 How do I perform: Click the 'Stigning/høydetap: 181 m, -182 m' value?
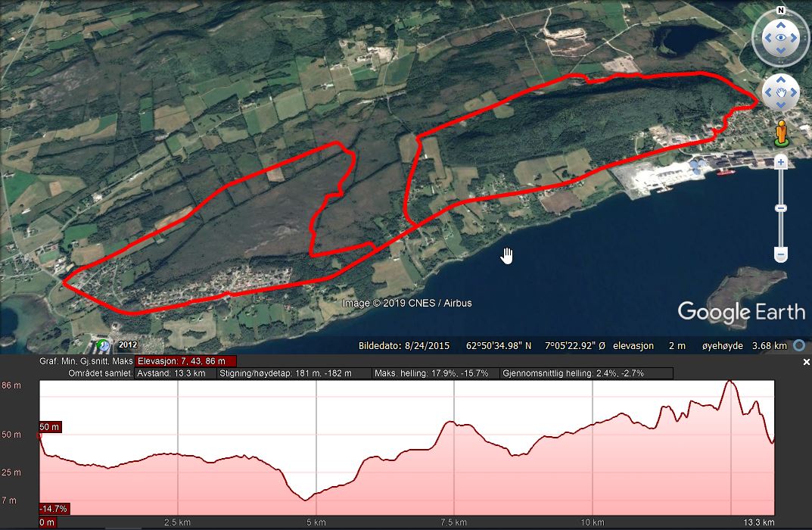coord(294,373)
